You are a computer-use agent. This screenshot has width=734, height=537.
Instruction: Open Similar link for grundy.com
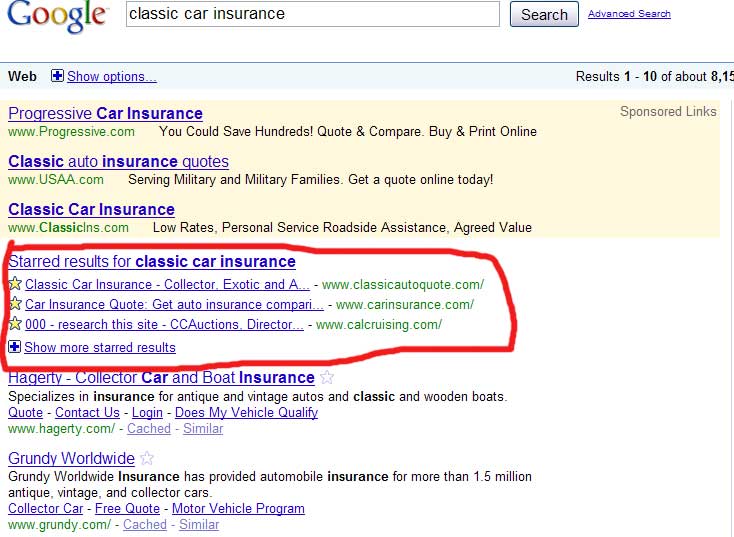pyautogui.click(x=199, y=524)
